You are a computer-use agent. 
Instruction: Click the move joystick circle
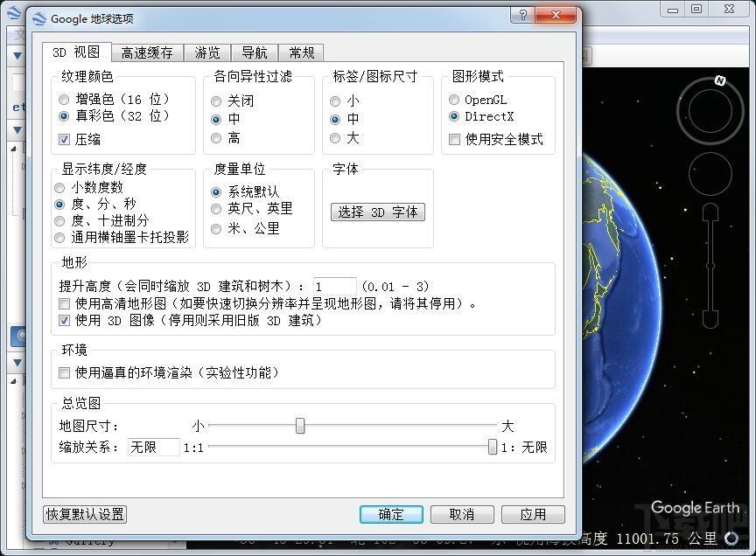click(x=710, y=174)
